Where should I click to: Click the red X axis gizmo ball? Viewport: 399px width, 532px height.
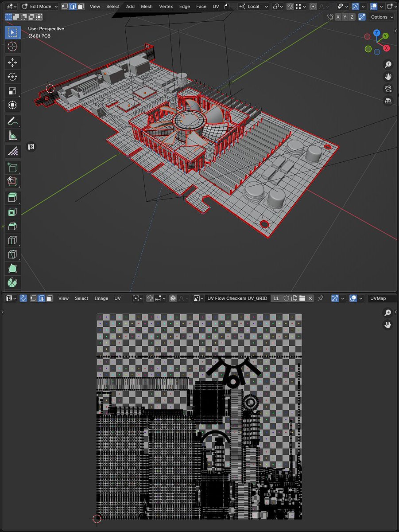(386, 48)
